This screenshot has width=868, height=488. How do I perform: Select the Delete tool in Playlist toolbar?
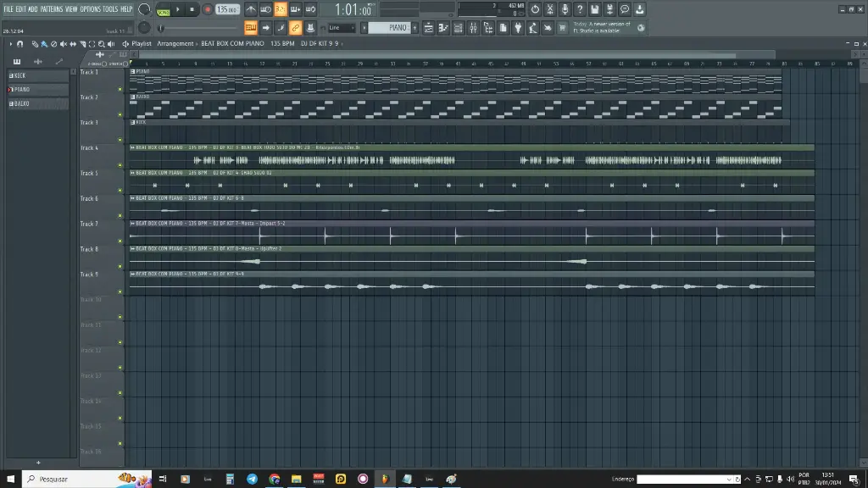pos(53,44)
